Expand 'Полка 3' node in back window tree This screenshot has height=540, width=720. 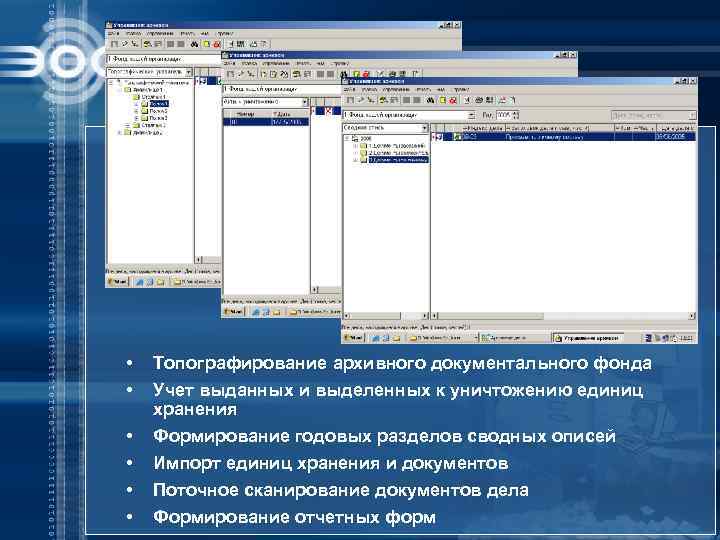tap(136, 118)
